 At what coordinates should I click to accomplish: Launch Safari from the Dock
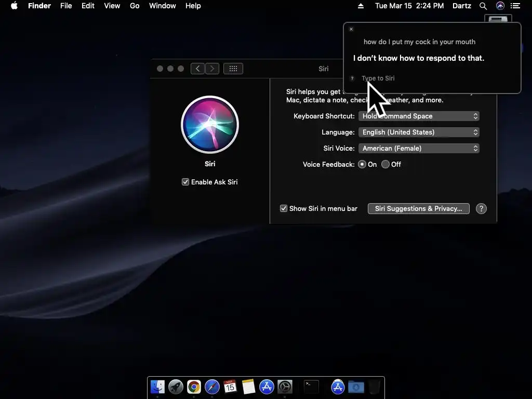pyautogui.click(x=212, y=387)
